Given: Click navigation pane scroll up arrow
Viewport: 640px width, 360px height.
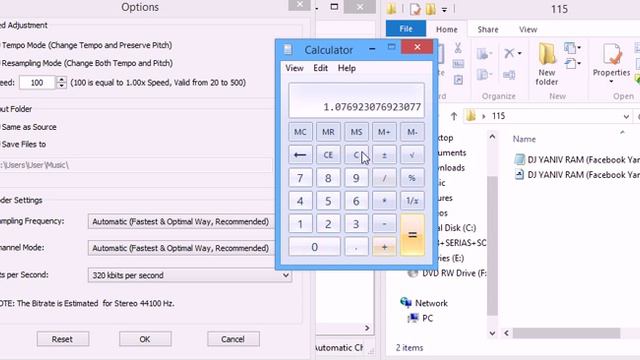Looking at the screenshot, I should click(x=492, y=137).
